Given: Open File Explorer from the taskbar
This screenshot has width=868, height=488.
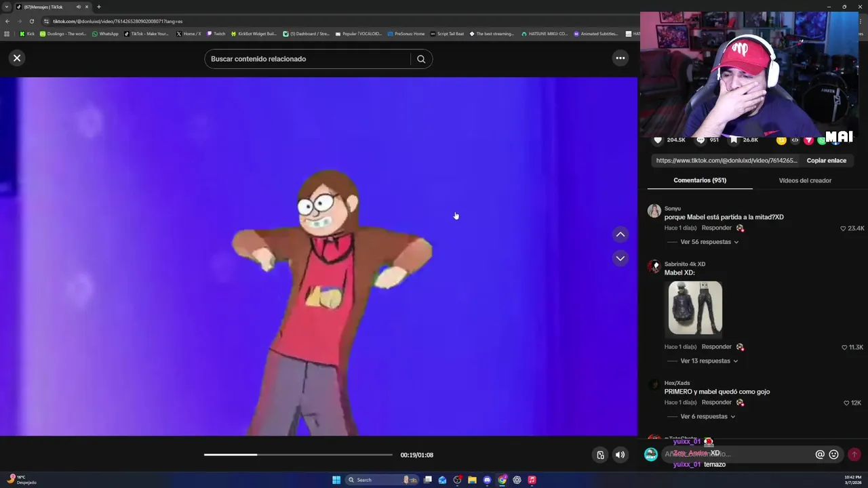Looking at the screenshot, I should coord(472,480).
